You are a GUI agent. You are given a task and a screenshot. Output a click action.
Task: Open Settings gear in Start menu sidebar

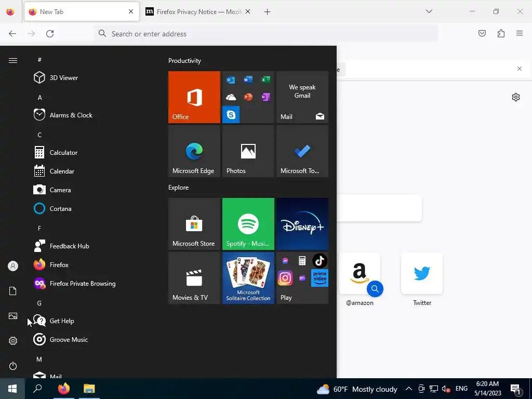click(x=13, y=341)
